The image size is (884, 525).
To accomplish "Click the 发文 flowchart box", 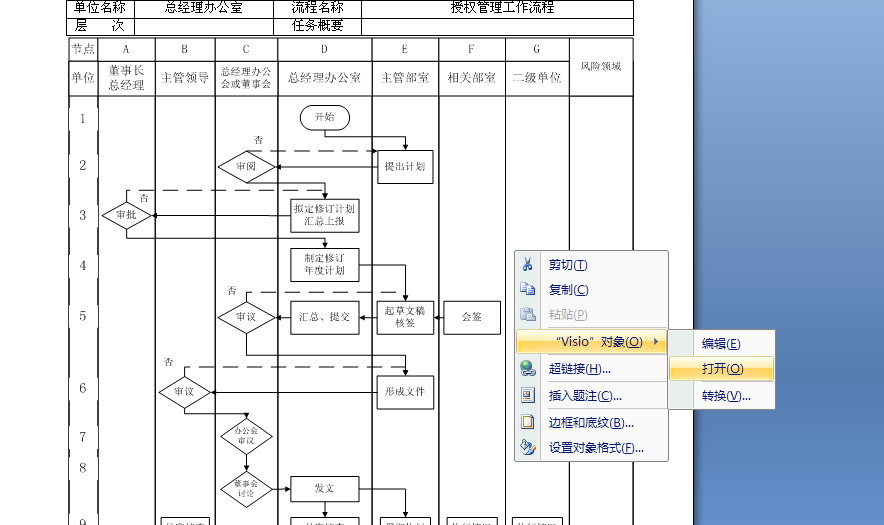I will [x=325, y=489].
